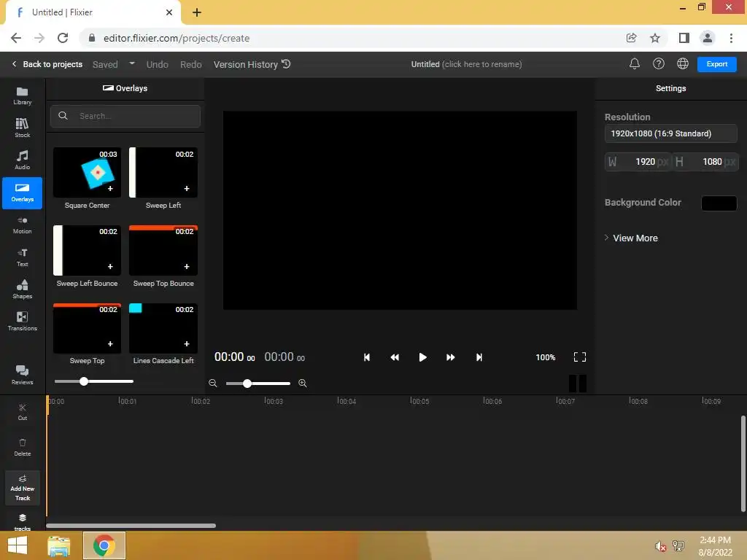Click the Export button
The height and width of the screenshot is (560, 747).
point(716,64)
